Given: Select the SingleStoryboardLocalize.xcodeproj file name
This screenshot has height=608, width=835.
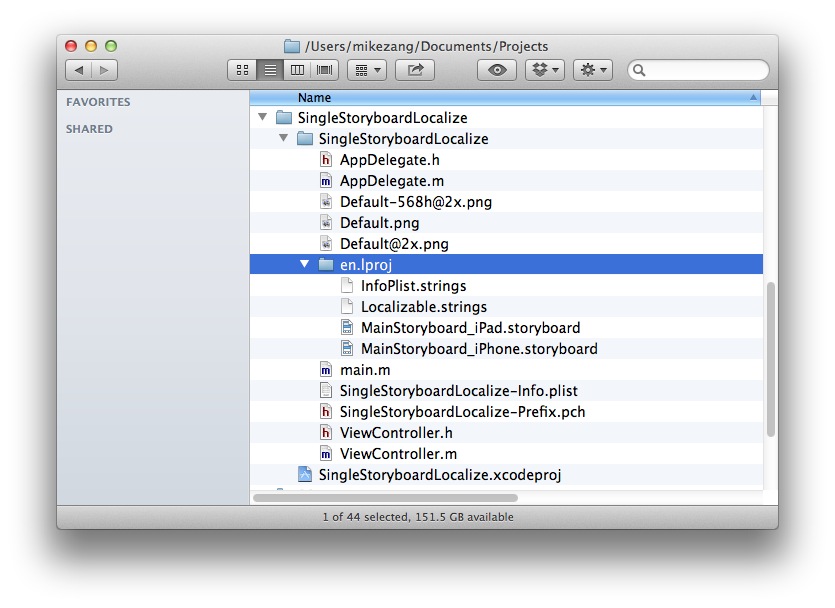Looking at the screenshot, I should pos(440,475).
